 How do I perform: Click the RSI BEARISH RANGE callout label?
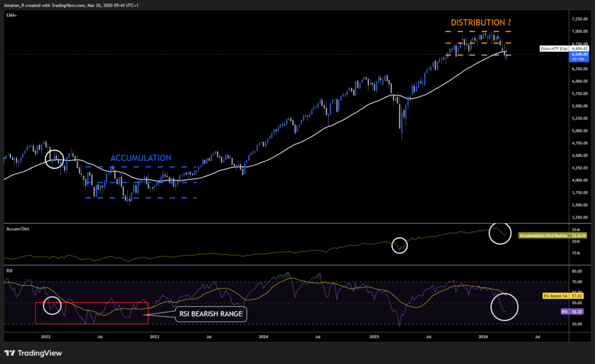(x=211, y=313)
